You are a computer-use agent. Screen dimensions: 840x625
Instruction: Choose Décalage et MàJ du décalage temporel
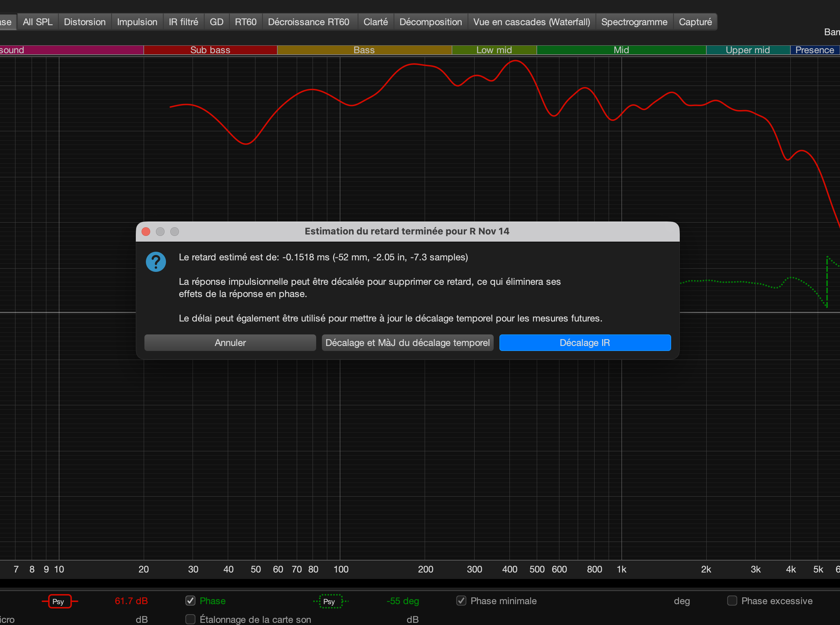coord(407,343)
